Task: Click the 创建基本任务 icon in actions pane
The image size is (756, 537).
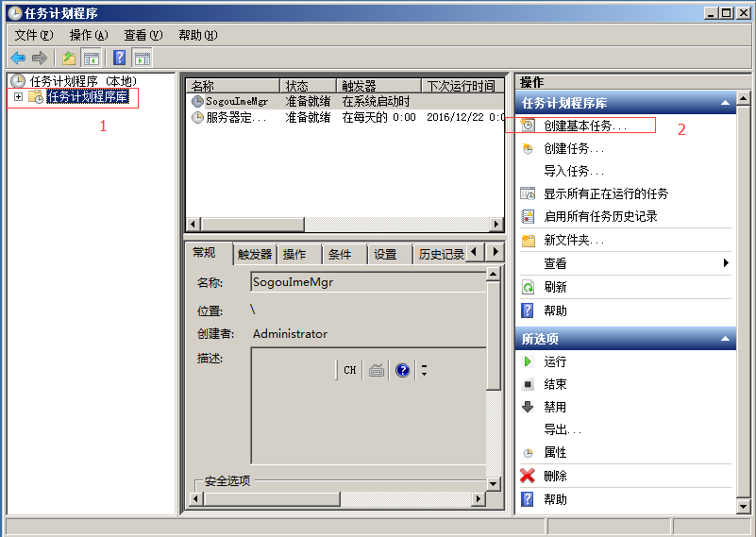Action: coord(529,126)
